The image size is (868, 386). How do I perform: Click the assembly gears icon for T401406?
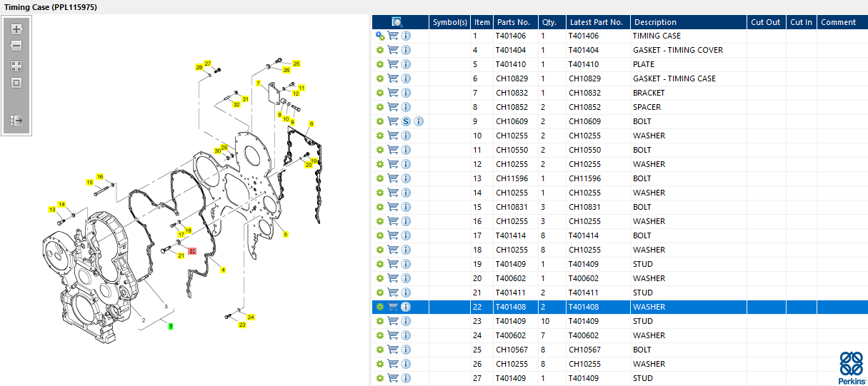pos(380,36)
